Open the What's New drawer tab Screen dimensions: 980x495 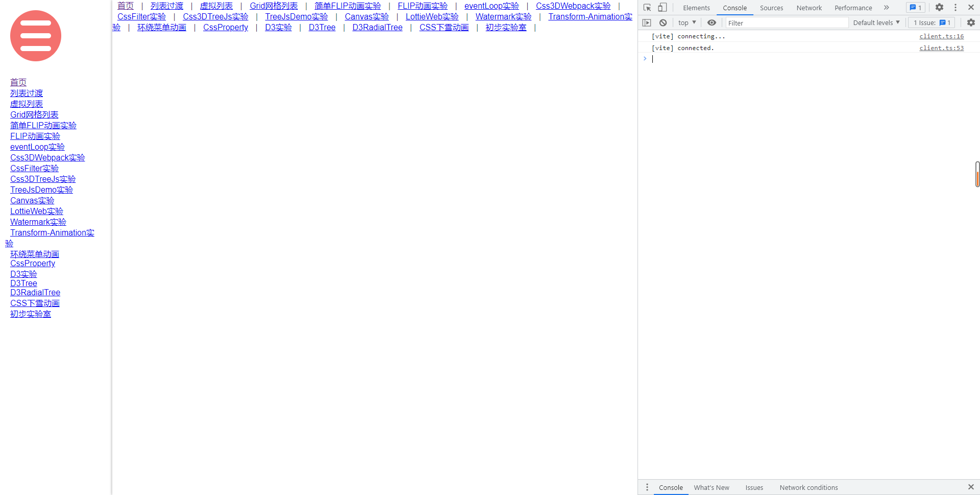pos(711,487)
